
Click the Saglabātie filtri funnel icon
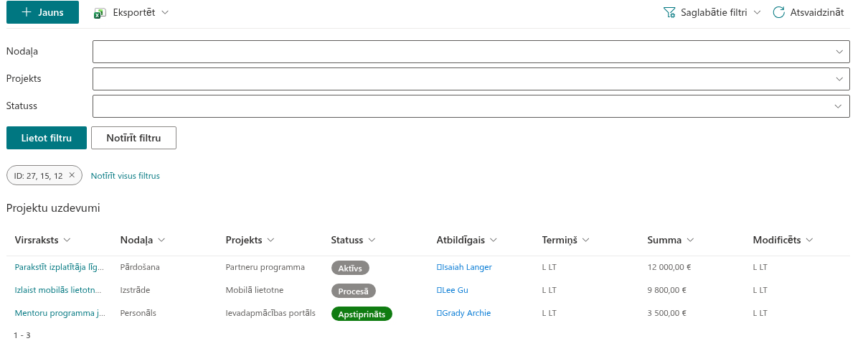point(670,13)
